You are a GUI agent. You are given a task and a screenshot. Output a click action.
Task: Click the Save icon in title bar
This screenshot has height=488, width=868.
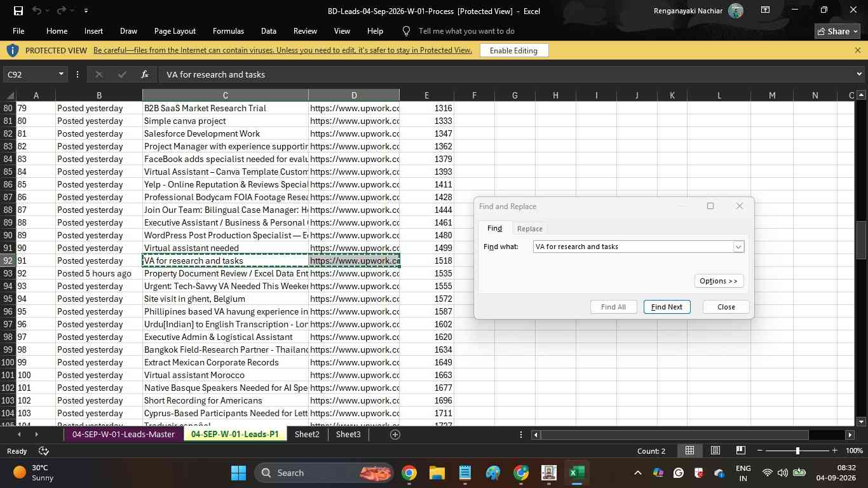tap(18, 11)
